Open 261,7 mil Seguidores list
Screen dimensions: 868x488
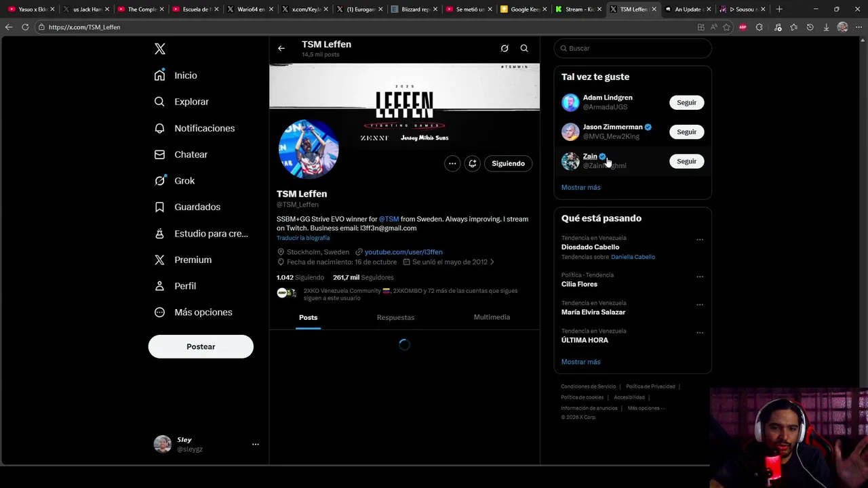(363, 277)
